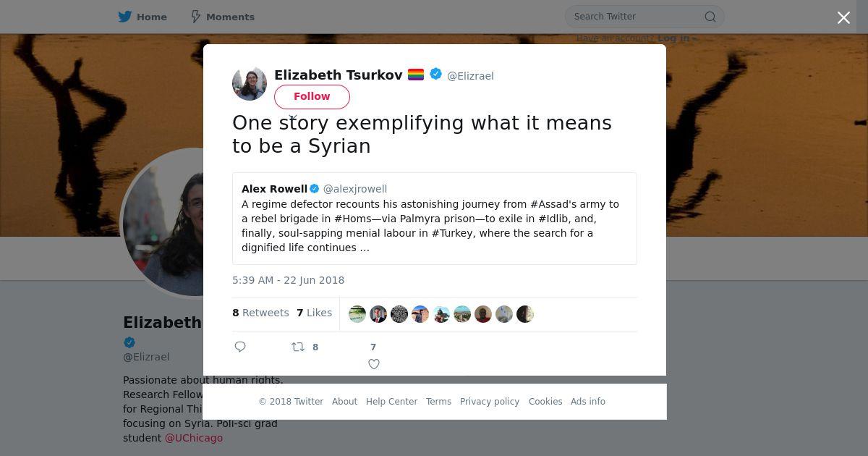Click the Twitter bird Home icon

click(125, 17)
